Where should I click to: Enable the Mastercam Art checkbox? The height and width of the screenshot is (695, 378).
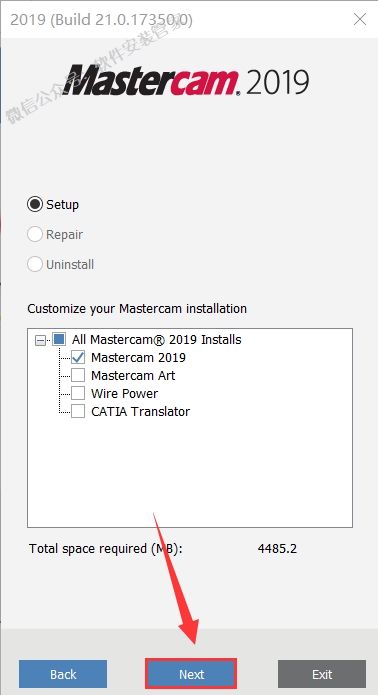[78, 375]
